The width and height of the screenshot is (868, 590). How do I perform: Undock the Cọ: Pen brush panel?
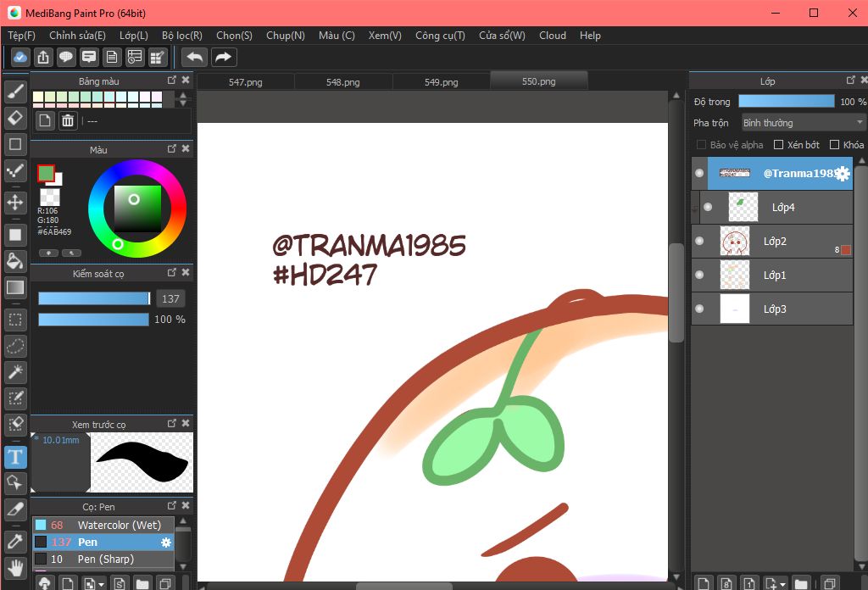click(x=171, y=506)
